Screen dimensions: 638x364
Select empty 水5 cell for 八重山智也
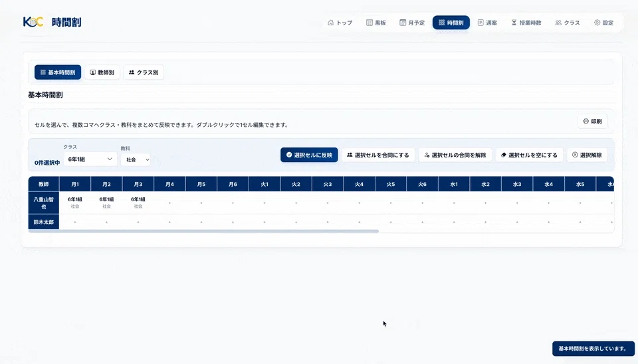click(580, 203)
